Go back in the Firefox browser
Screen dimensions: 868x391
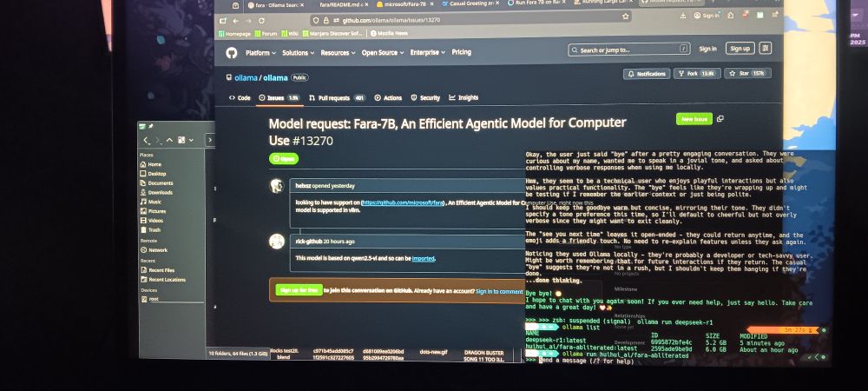coord(235,21)
